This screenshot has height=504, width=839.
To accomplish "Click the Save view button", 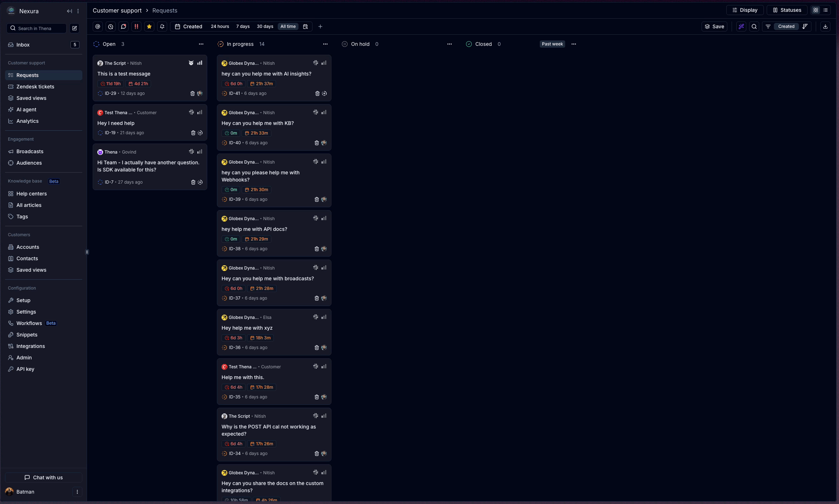I will click(x=714, y=26).
